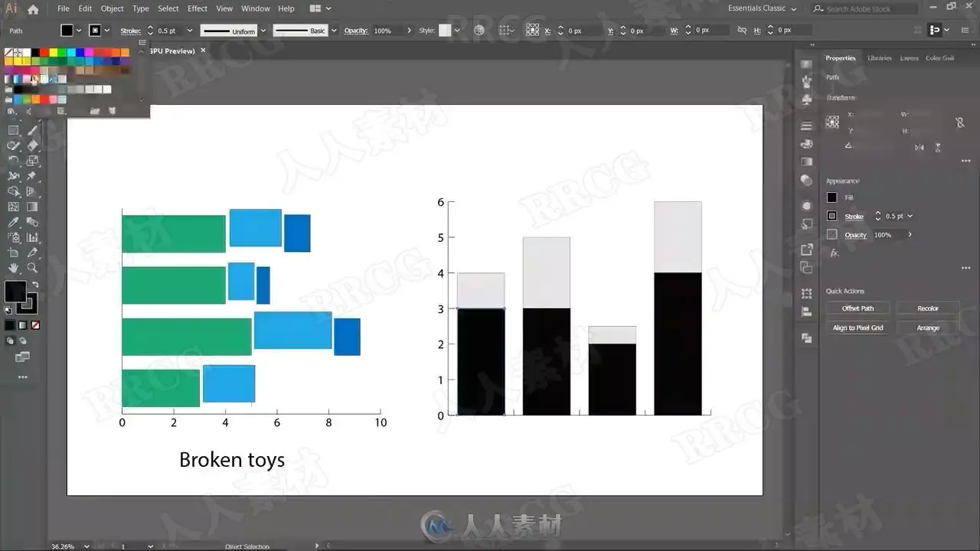Open the Window menu
This screenshot has height=551, width=980.
click(x=255, y=8)
